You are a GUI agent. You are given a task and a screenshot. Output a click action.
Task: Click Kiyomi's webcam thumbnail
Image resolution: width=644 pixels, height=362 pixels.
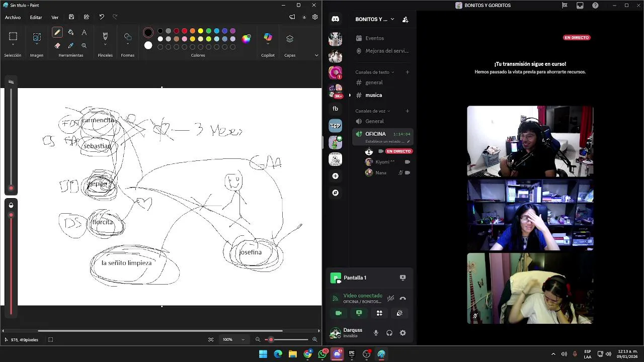[530, 215]
